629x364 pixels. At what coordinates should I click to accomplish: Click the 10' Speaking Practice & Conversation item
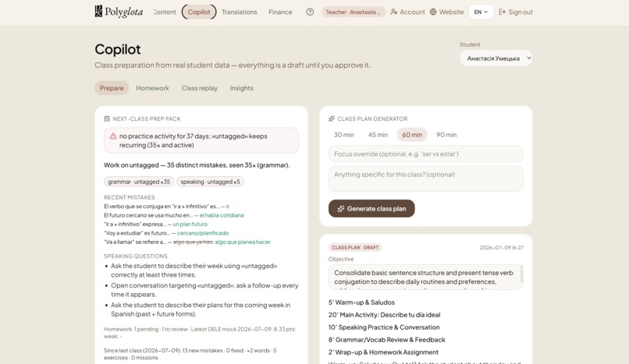point(384,327)
